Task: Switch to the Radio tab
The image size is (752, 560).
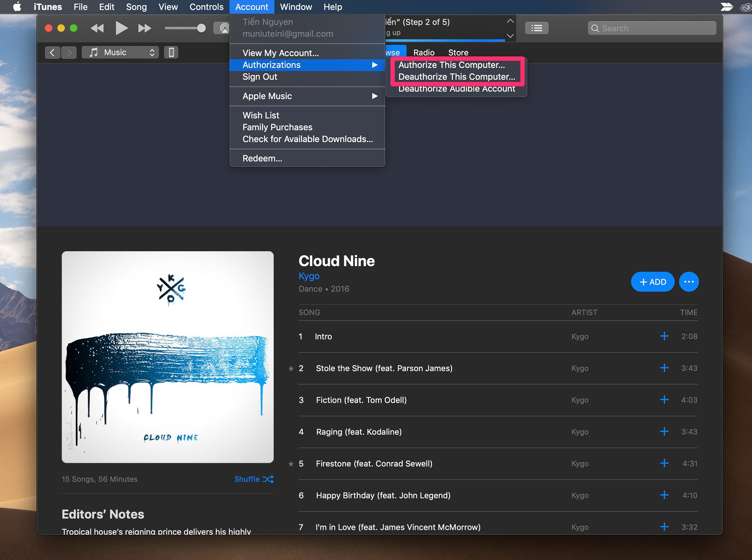Action: [424, 52]
